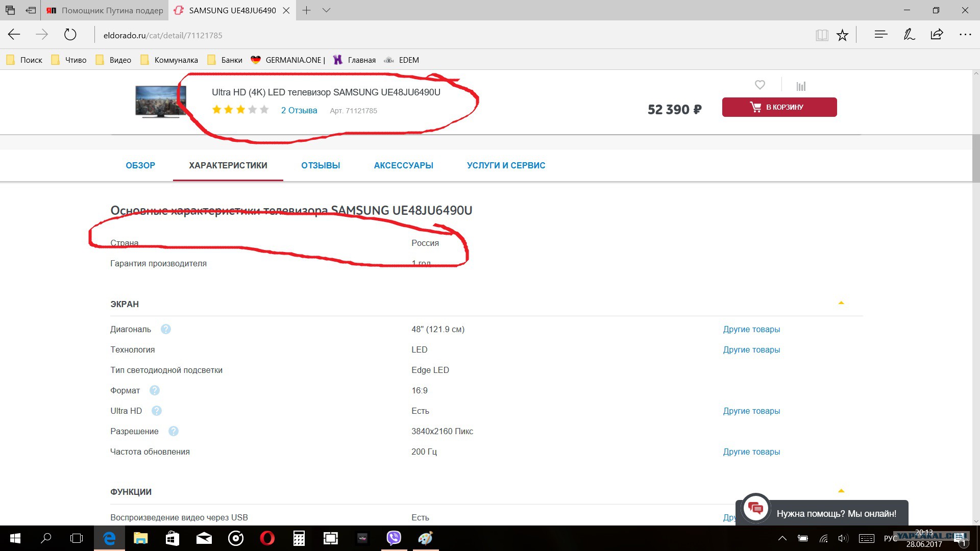Open Paint from the taskbar
Screen dimensions: 980x551
click(x=425, y=538)
